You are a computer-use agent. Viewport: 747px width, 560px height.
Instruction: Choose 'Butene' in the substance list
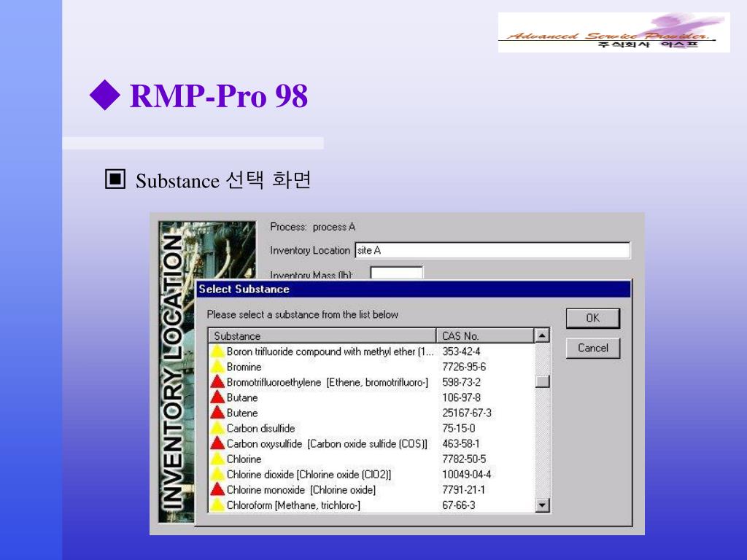tap(242, 413)
